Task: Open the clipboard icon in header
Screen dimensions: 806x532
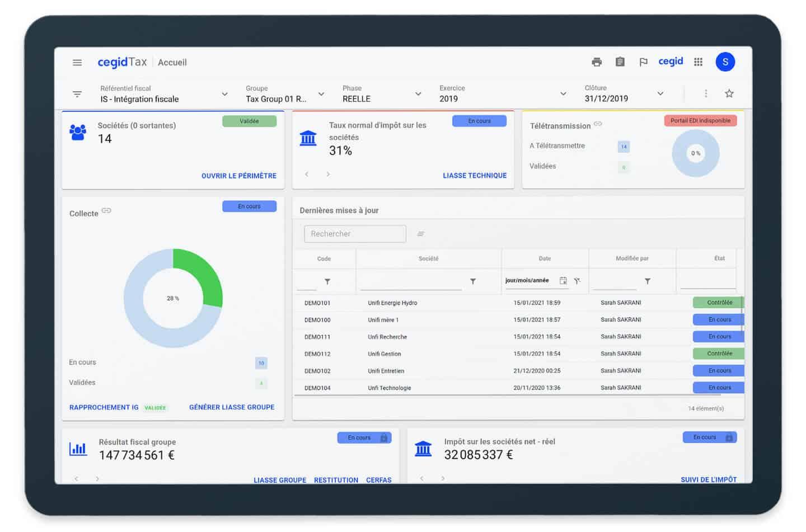Action: [x=620, y=62]
